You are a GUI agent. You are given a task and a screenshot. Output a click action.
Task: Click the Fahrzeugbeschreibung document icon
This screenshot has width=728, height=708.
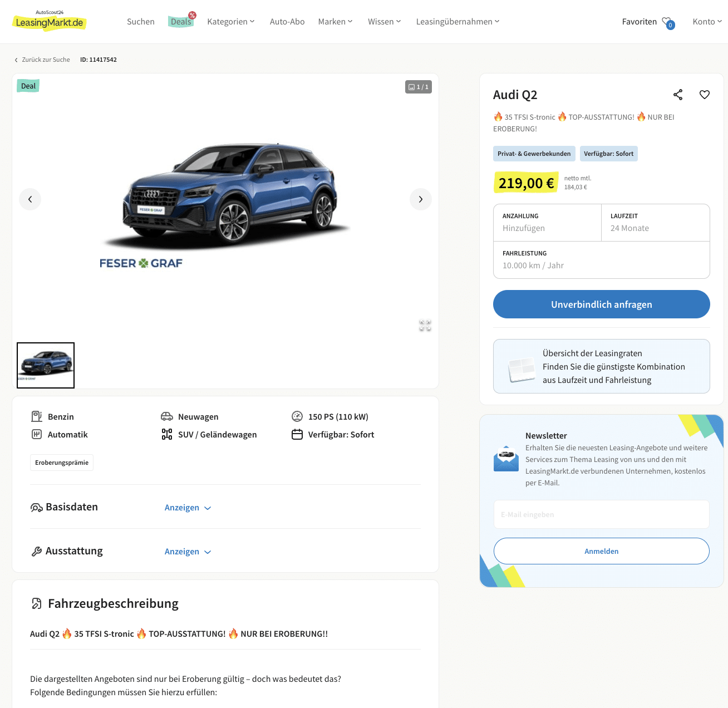37,603
